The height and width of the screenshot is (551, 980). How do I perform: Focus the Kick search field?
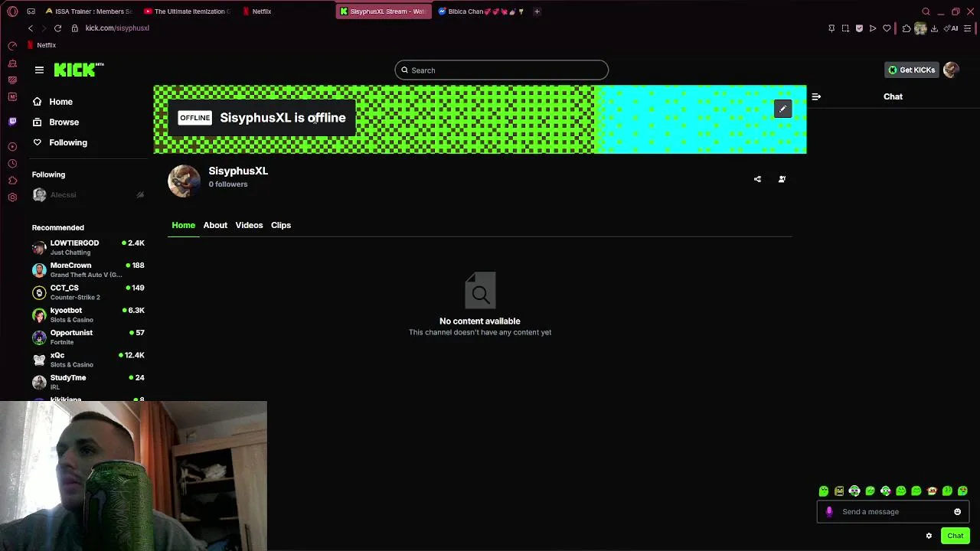(x=501, y=70)
